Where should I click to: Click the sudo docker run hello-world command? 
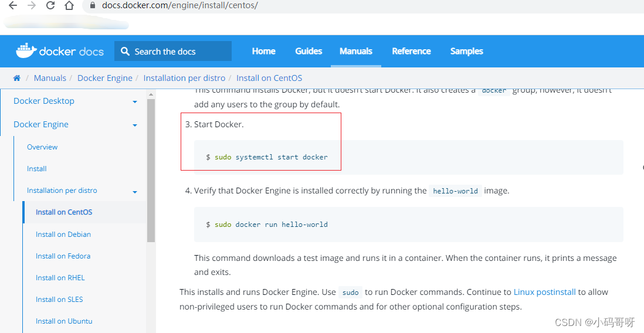[x=267, y=225]
